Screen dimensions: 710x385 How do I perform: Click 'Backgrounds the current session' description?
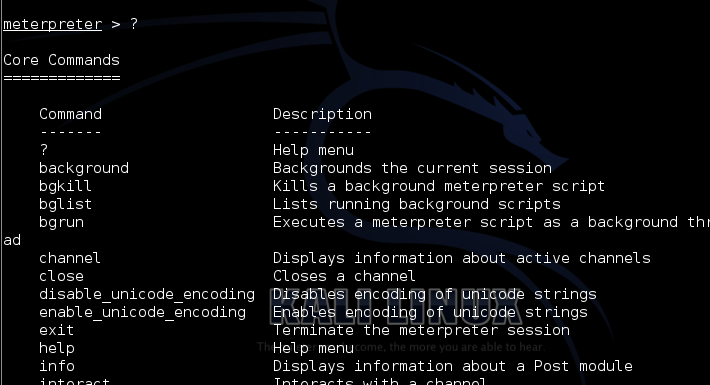click(413, 168)
